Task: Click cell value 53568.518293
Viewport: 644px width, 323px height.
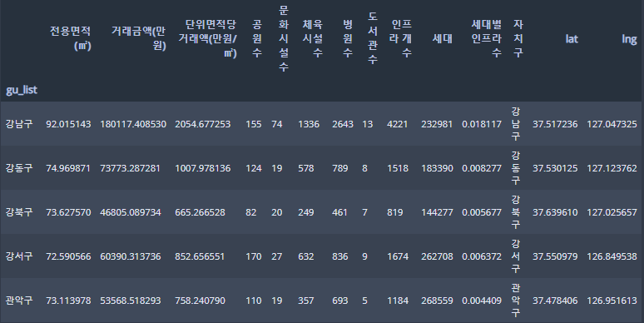Action: 130,301
